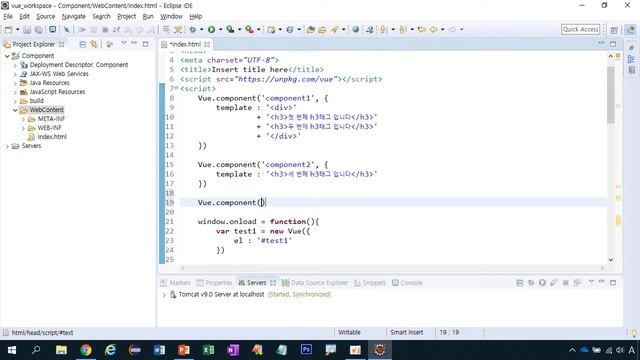Expand the META-INF folder
Viewport: 640px width, 360px height.
pos(23,119)
